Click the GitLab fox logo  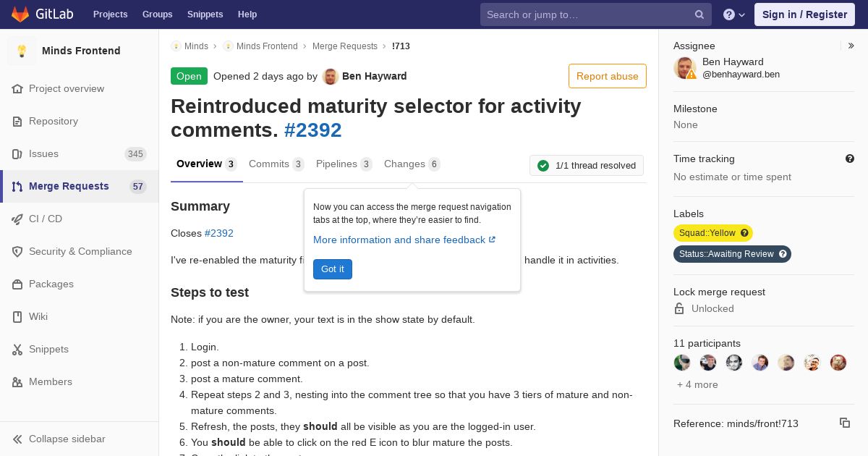20,14
